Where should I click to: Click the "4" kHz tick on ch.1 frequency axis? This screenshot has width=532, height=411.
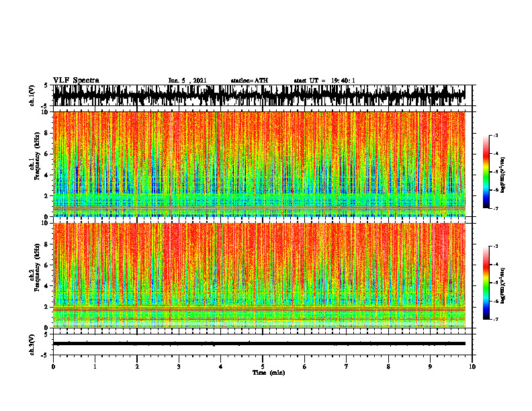pos(47,175)
